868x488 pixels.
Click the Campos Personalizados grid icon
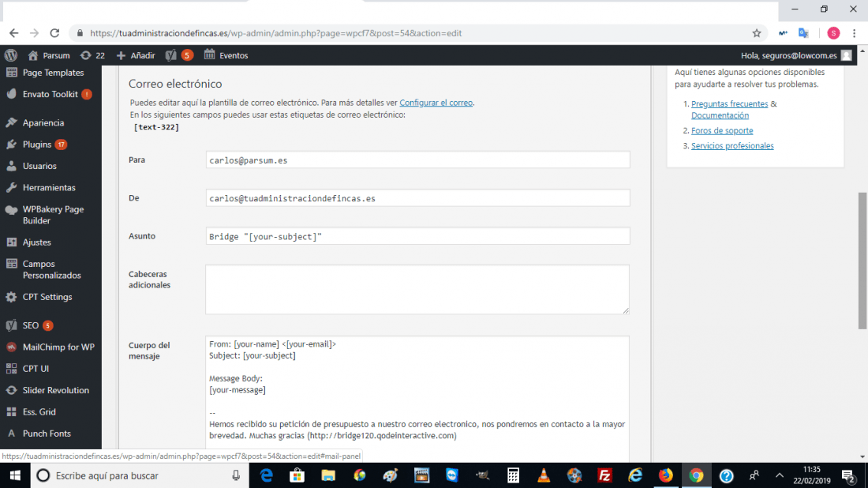[x=11, y=264]
